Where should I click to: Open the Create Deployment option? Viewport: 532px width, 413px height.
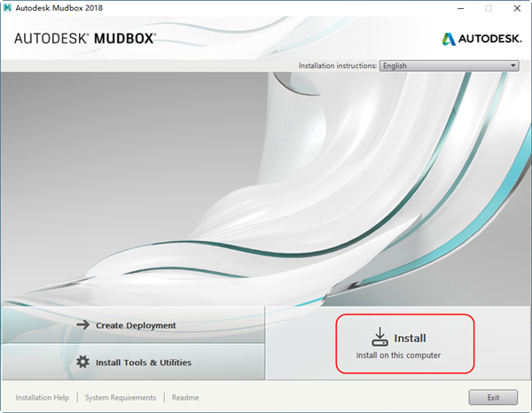click(x=133, y=325)
